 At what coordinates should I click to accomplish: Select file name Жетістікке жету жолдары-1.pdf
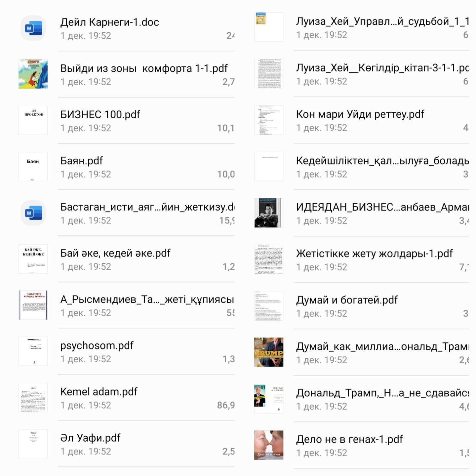click(374, 254)
